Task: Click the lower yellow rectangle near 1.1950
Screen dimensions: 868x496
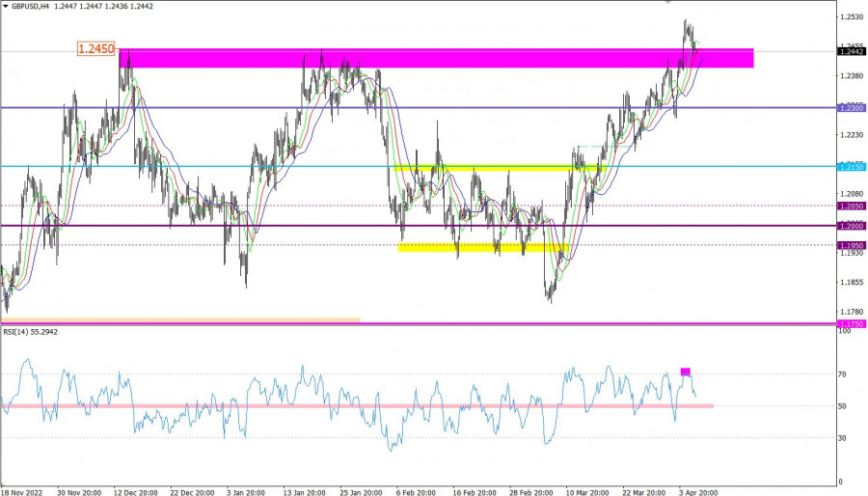Action: pos(480,247)
